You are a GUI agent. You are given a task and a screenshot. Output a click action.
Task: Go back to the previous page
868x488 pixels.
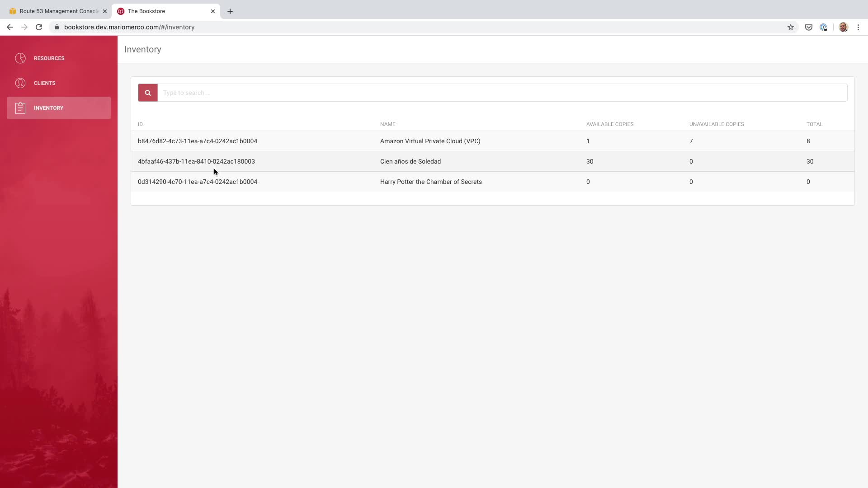click(10, 27)
